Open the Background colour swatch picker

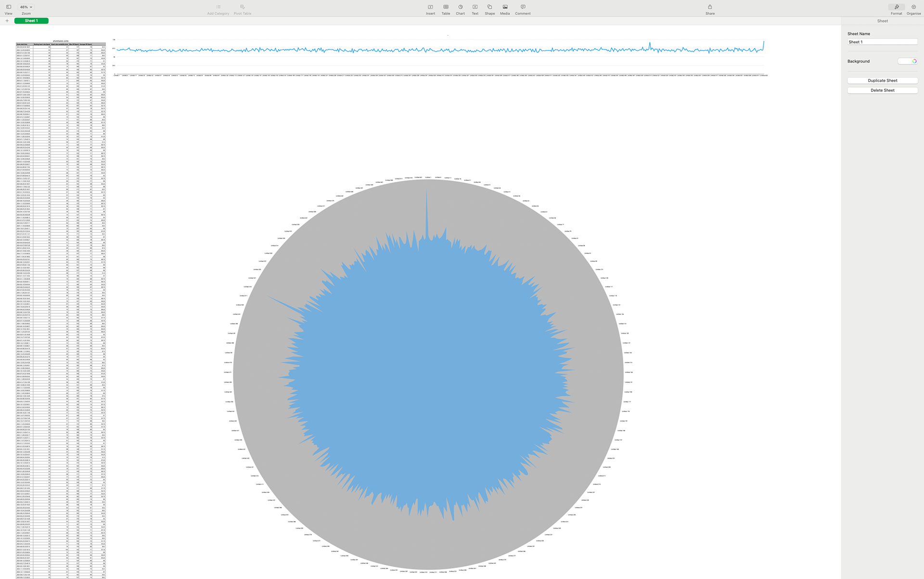tap(908, 61)
